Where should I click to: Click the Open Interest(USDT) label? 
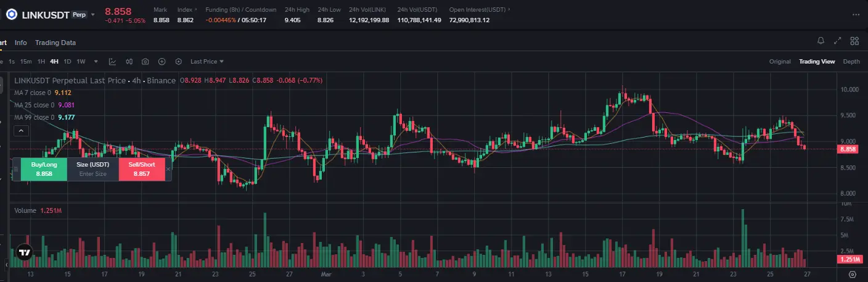tap(477, 10)
